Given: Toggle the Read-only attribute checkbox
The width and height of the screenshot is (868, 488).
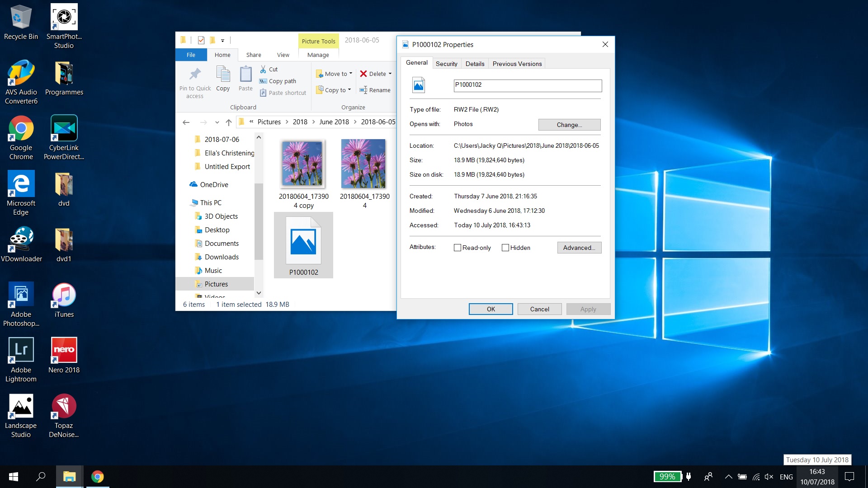Looking at the screenshot, I should [x=457, y=247].
